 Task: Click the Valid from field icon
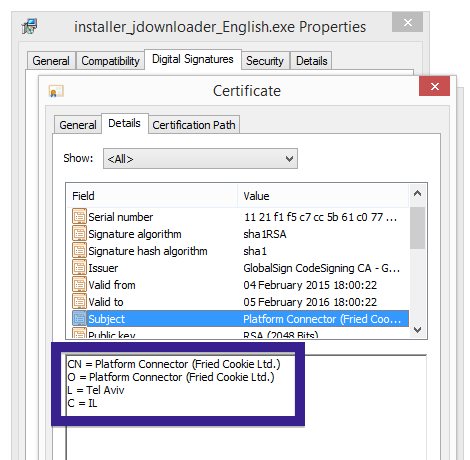[79, 284]
